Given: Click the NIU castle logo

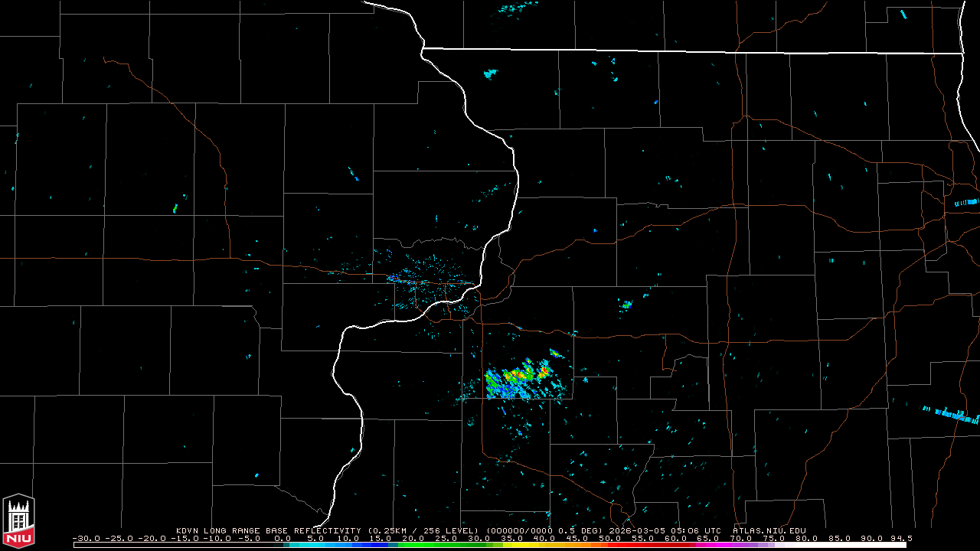Looking at the screenshot, I should pyautogui.click(x=18, y=521).
